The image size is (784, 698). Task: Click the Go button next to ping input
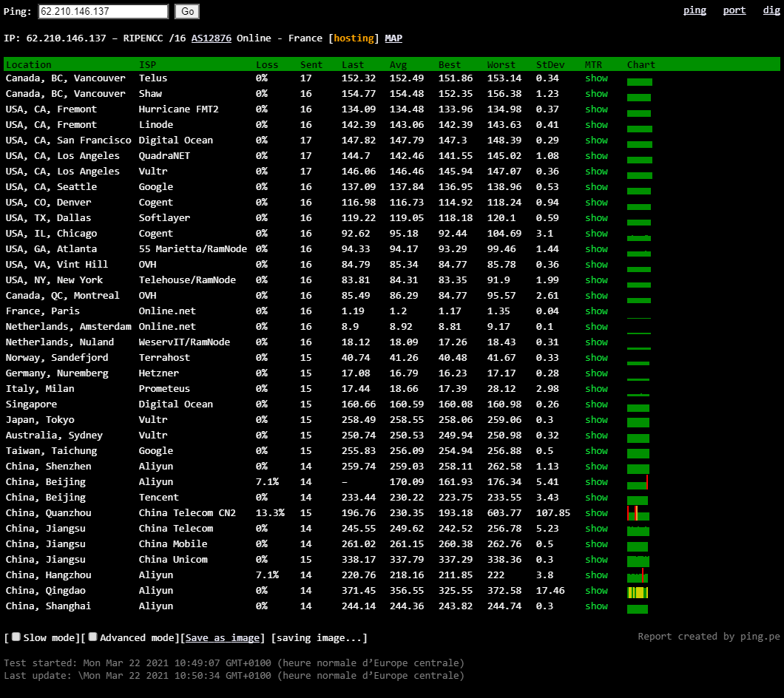[187, 12]
